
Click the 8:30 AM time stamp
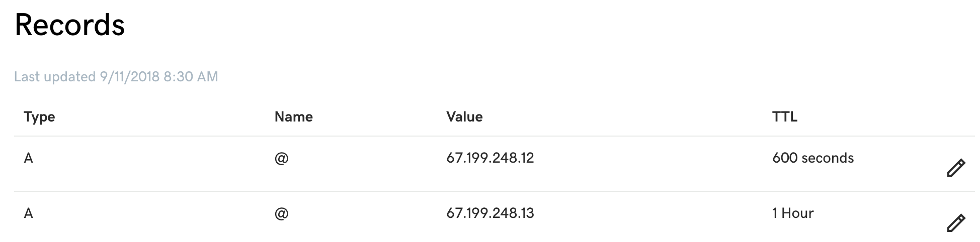[191, 77]
